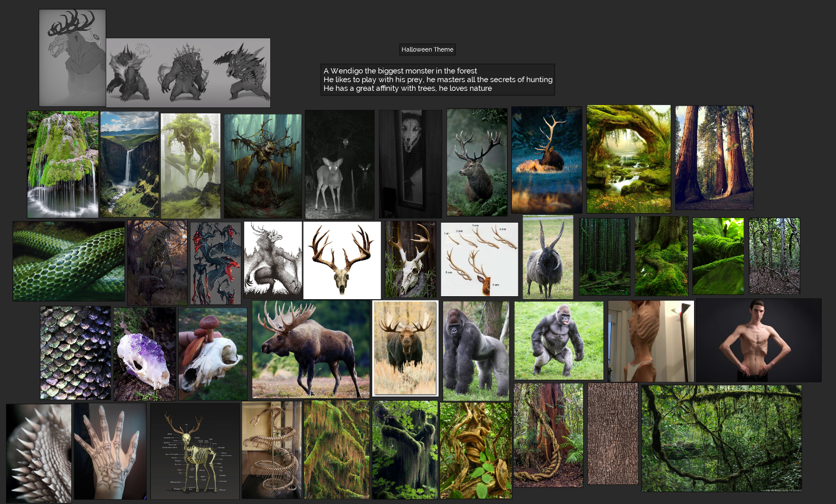Viewport: 836px width, 504px height.
Task: Select the Wendigo description text note
Action: point(438,80)
